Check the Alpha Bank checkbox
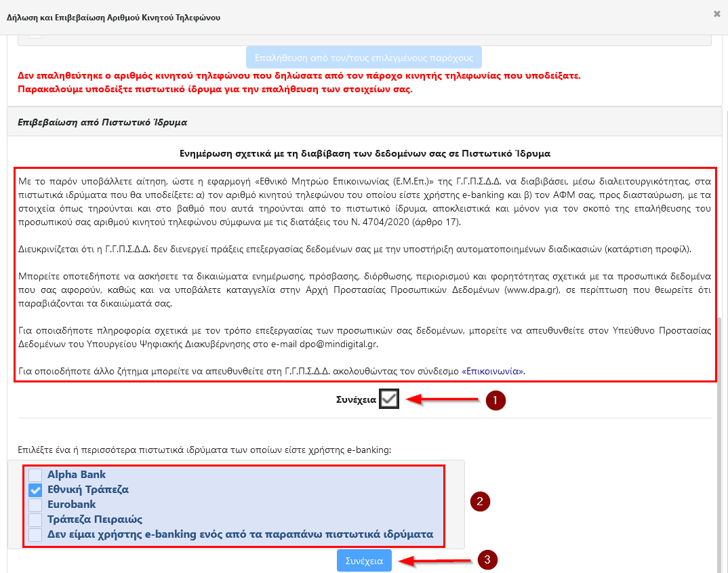 (x=35, y=475)
